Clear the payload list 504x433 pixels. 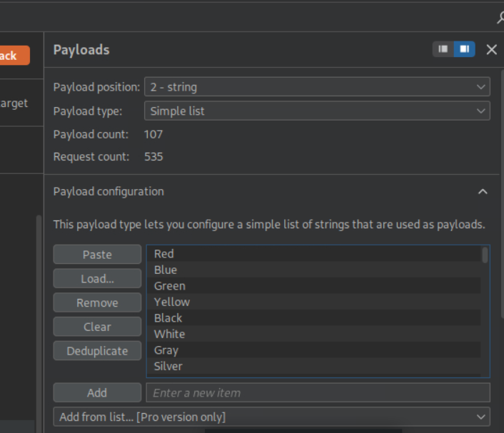[97, 327]
